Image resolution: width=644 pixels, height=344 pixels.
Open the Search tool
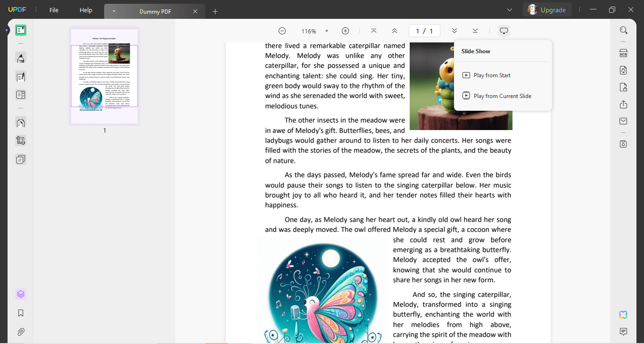[623, 30]
